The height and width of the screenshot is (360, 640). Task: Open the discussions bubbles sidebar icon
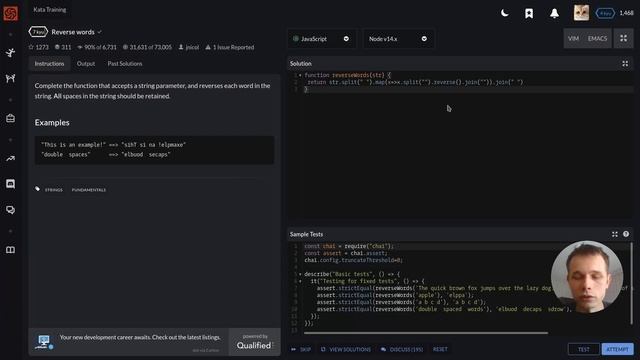(x=11, y=210)
